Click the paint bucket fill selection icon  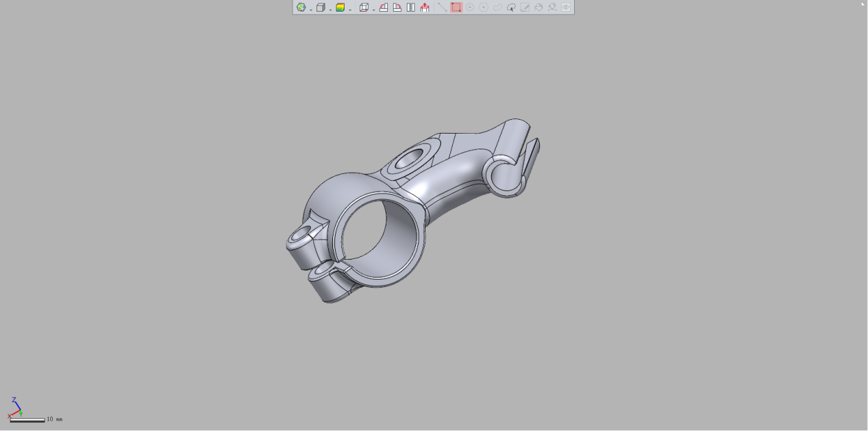coord(538,8)
